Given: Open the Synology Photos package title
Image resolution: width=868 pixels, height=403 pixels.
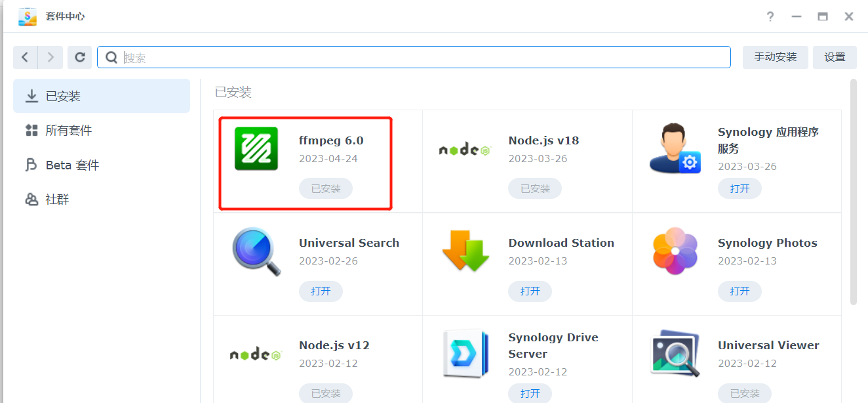Looking at the screenshot, I should coord(768,243).
